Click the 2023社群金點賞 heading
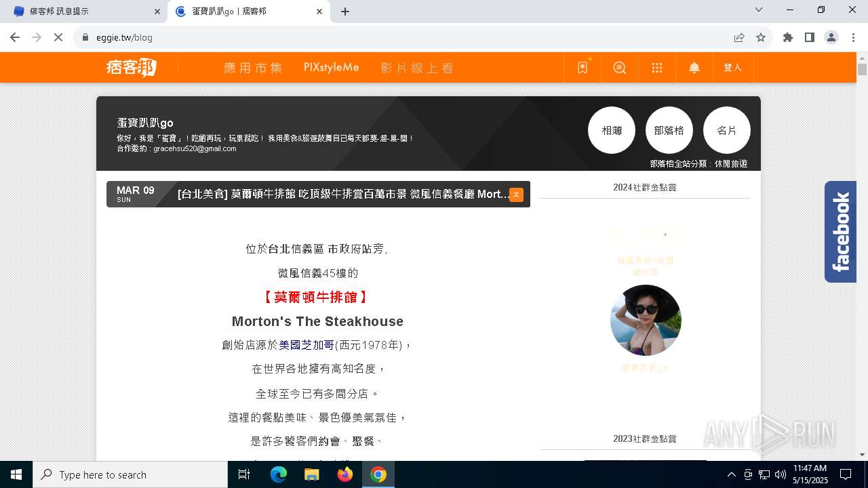 645,439
